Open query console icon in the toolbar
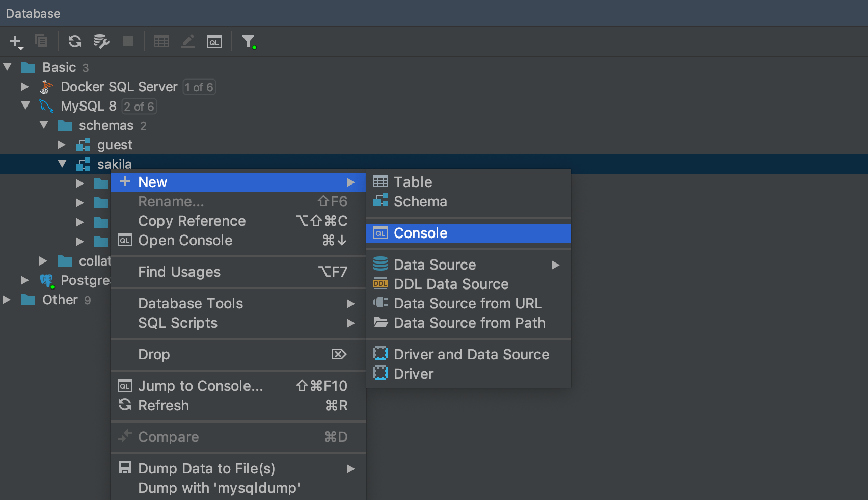This screenshot has height=500, width=868. point(214,42)
